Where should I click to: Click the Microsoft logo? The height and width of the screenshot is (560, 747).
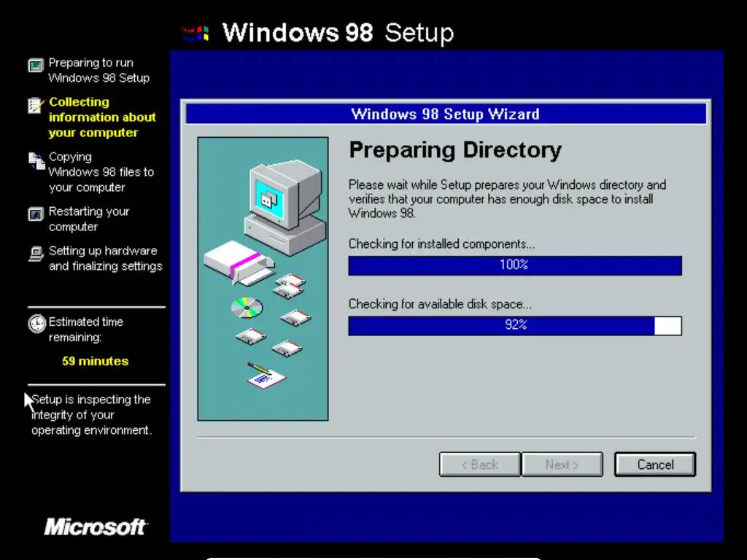click(x=96, y=526)
